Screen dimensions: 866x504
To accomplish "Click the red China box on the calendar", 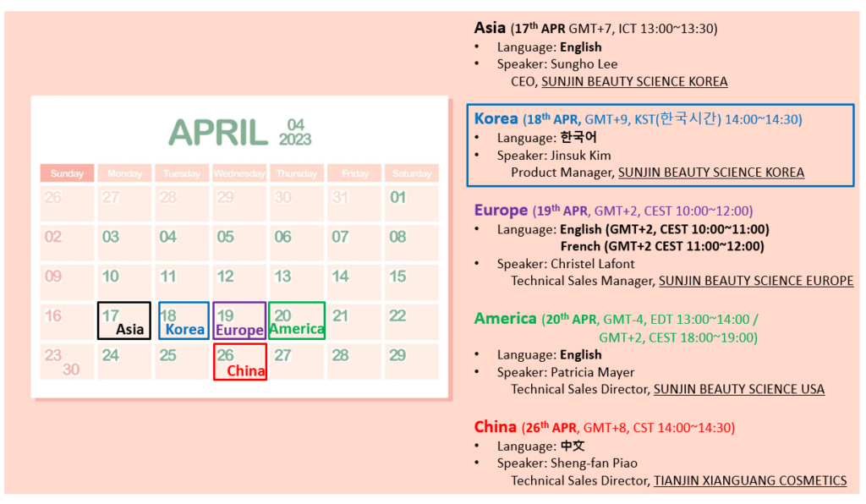I will [x=240, y=361].
